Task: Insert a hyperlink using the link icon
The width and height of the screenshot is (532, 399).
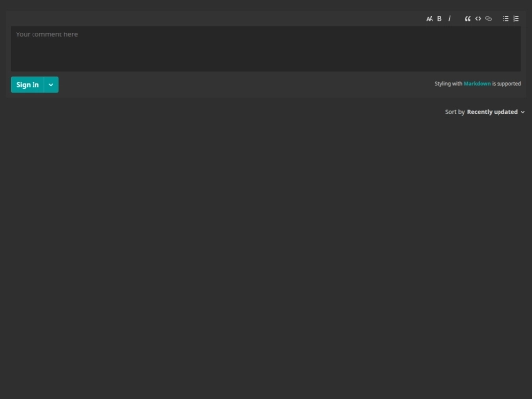Action: (x=488, y=19)
